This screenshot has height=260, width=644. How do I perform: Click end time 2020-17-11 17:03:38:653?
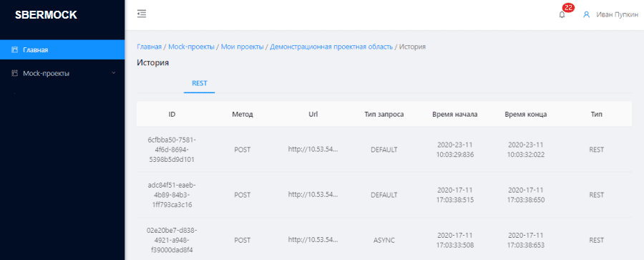click(526, 240)
